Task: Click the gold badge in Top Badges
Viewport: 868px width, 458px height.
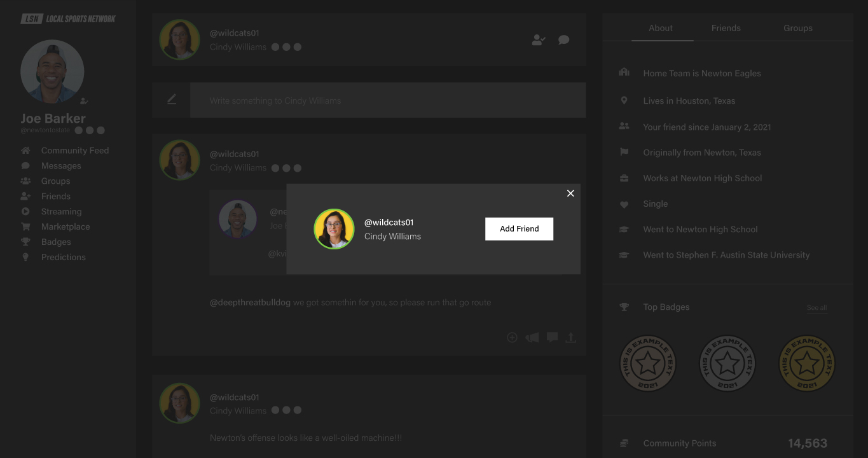Action: tap(806, 363)
